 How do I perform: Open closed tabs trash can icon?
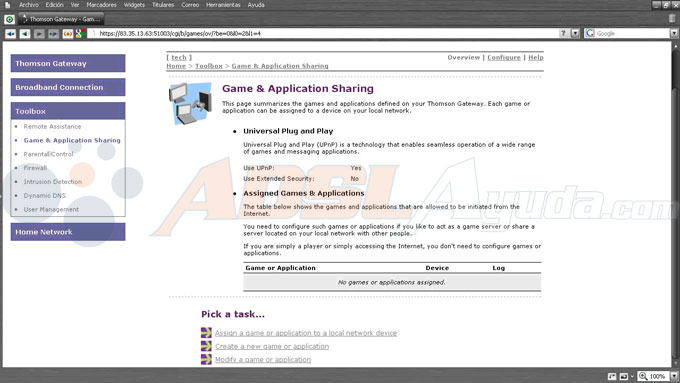[x=672, y=18]
